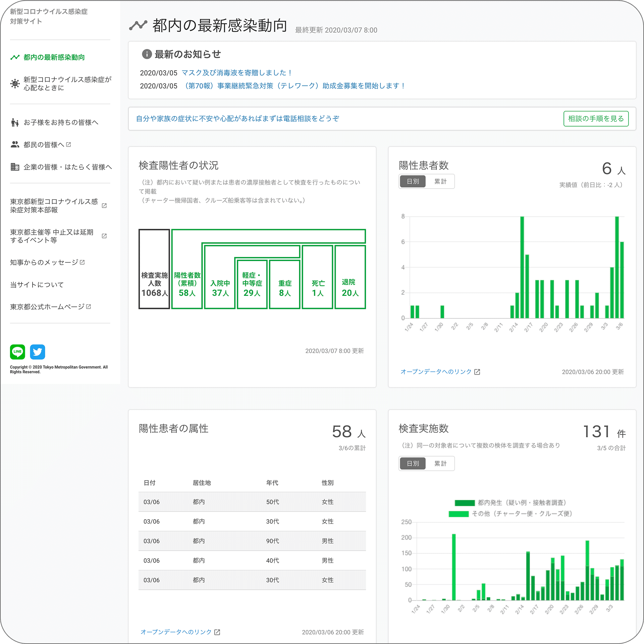Sort table by 年代 column header
This screenshot has width=644, height=644.
[272, 483]
